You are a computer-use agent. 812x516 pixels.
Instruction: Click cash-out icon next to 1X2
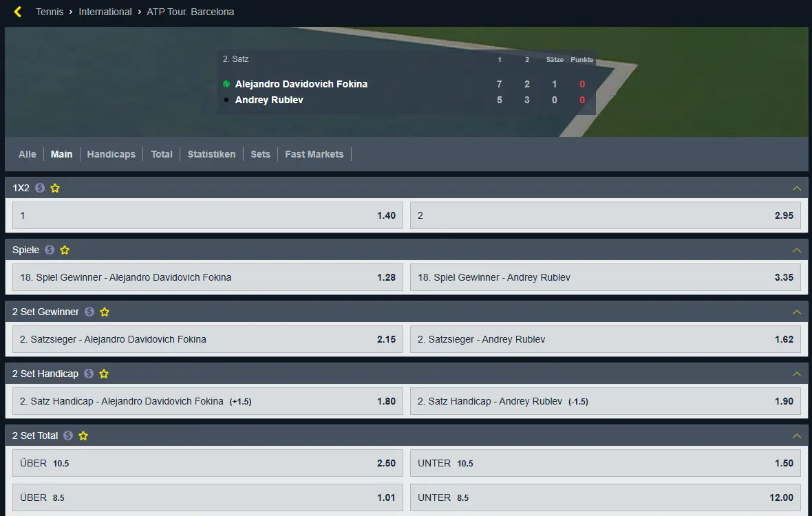coord(40,188)
